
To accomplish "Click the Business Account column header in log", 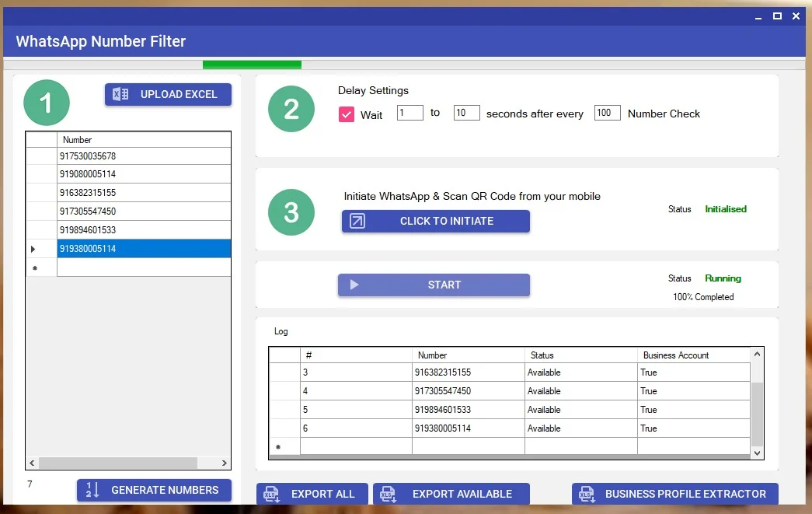I will point(694,355).
